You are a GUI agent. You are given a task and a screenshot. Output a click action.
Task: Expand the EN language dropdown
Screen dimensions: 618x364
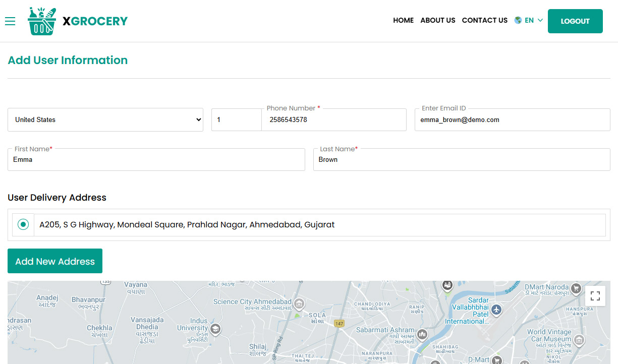click(529, 20)
